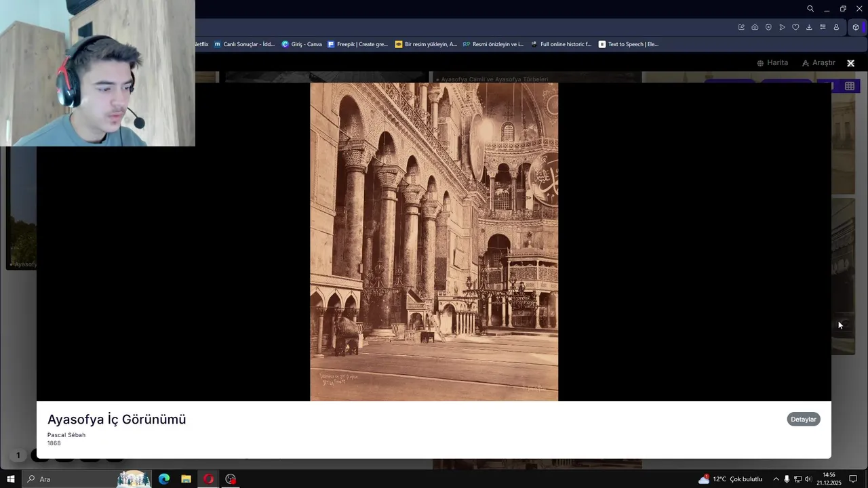The height and width of the screenshot is (488, 868).
Task: Click the send/flow arrow icon
Action: click(782, 27)
